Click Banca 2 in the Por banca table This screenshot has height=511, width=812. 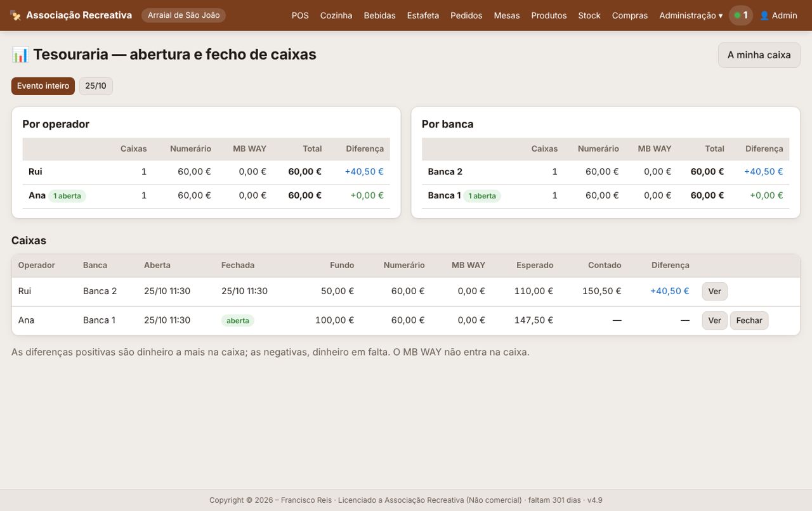pos(445,171)
